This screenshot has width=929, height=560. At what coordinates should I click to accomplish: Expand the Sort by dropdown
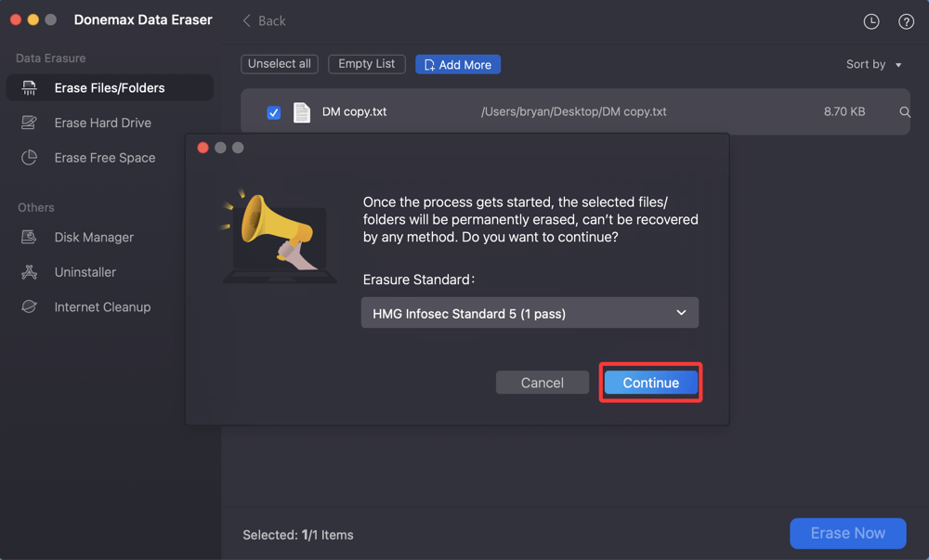coord(871,64)
